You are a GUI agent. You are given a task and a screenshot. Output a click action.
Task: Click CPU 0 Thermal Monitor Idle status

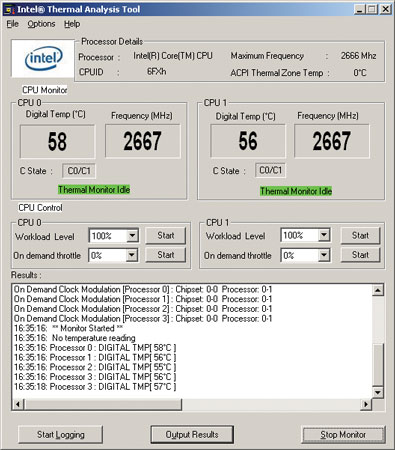[x=94, y=190]
